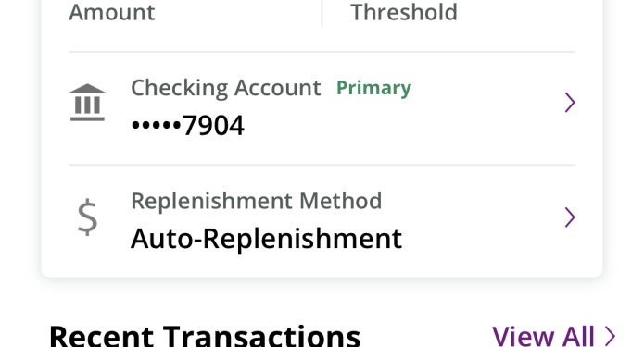644x347 pixels.
Task: Open Checking Account details via its chevron
Action: [570, 102]
